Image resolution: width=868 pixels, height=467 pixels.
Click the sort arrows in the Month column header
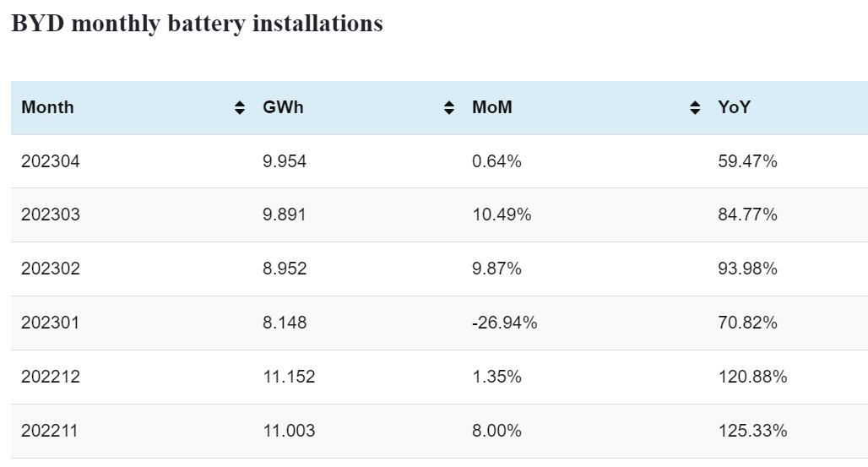(240, 107)
